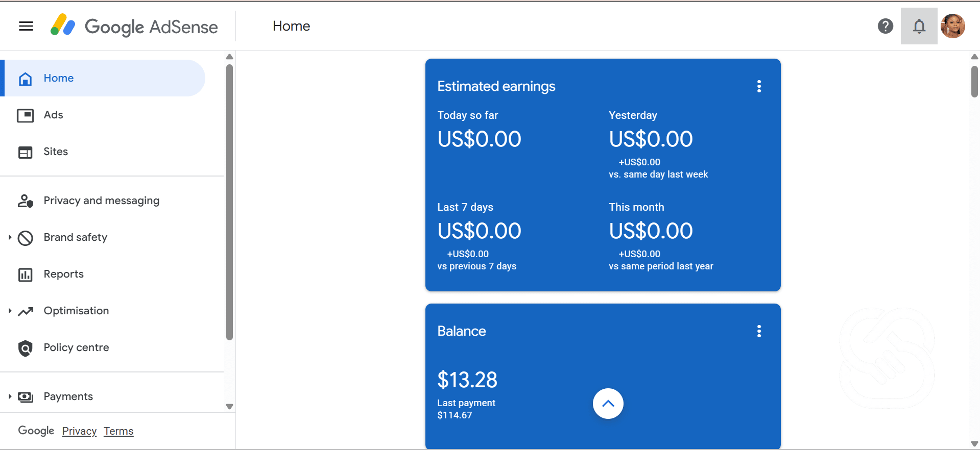Open the notifications bell
The width and height of the screenshot is (980, 450).
[919, 26]
